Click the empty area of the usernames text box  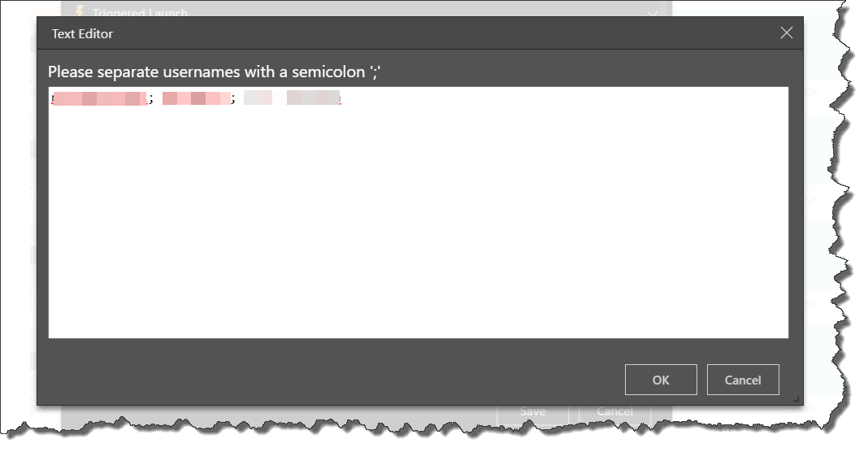point(418,222)
